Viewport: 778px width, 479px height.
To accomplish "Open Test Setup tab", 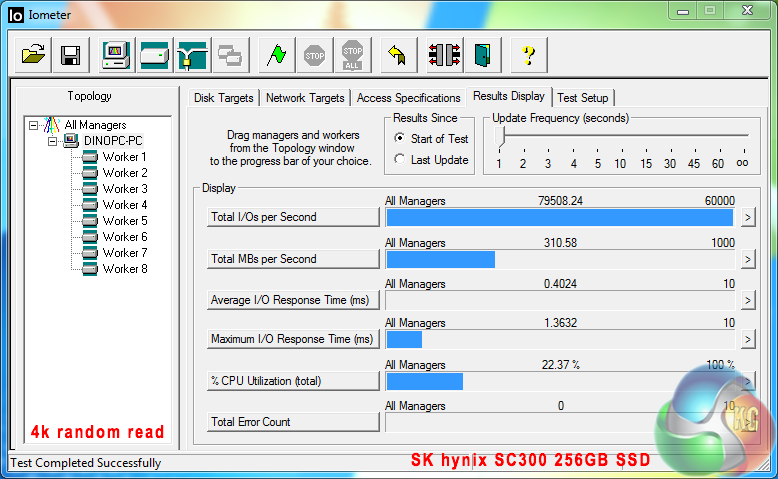I will coord(583,98).
